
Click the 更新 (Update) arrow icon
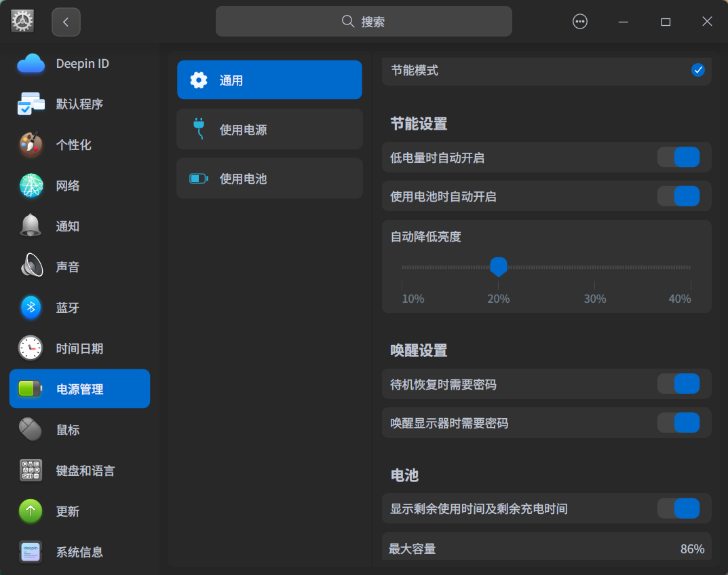click(x=31, y=511)
